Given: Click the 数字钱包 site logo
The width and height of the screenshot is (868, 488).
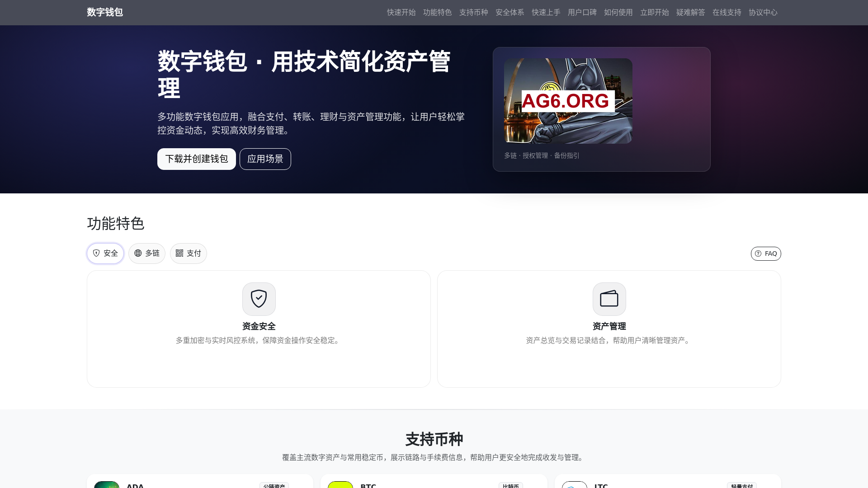Looking at the screenshot, I should pos(105,12).
